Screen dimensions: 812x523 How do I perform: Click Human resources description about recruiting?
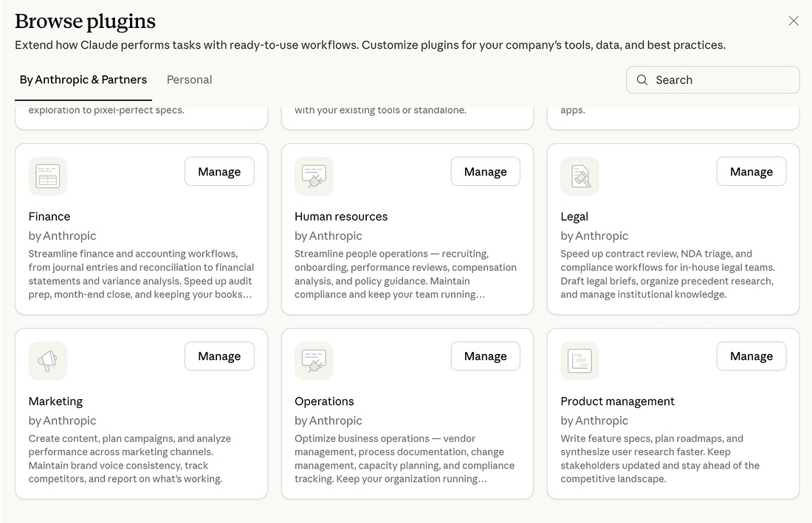[405, 274]
